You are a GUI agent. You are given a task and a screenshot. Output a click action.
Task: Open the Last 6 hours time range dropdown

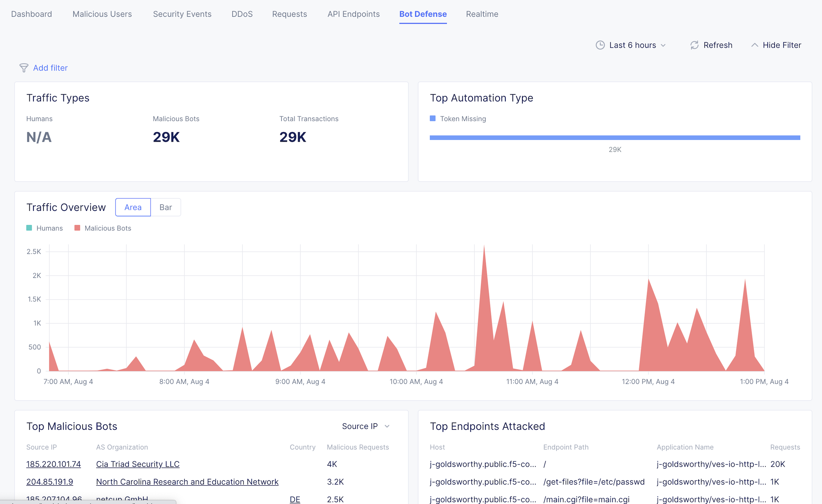coord(633,45)
